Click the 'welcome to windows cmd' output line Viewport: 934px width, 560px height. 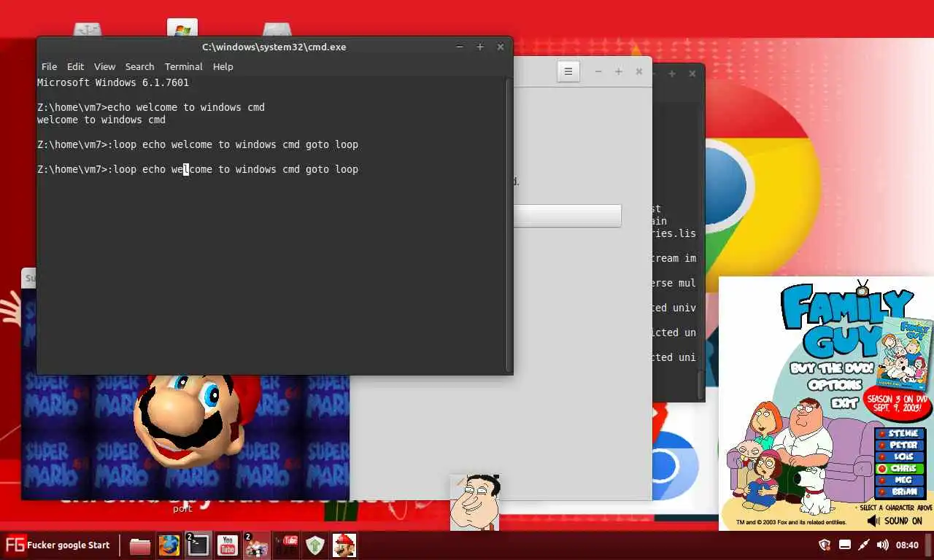pos(101,120)
